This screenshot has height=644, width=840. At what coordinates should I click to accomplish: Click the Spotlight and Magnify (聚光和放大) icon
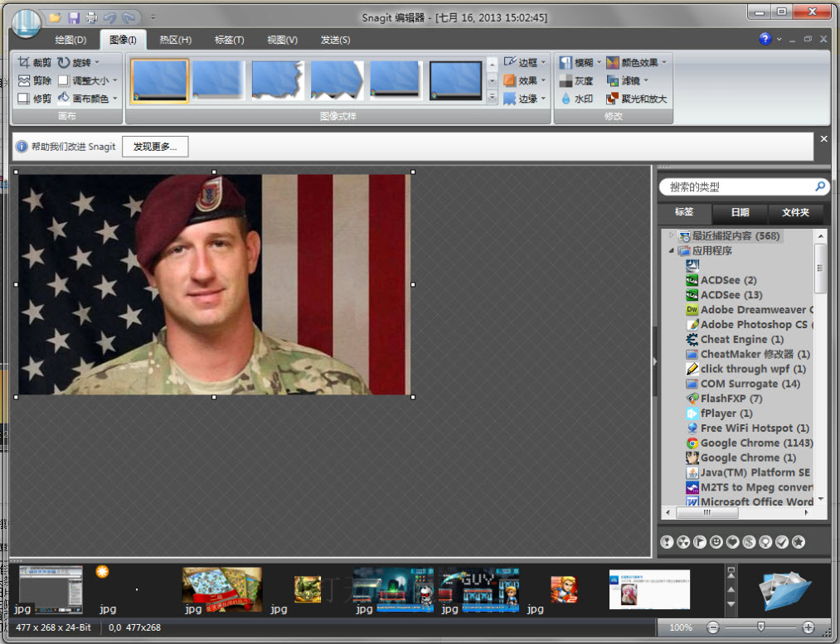(x=613, y=99)
